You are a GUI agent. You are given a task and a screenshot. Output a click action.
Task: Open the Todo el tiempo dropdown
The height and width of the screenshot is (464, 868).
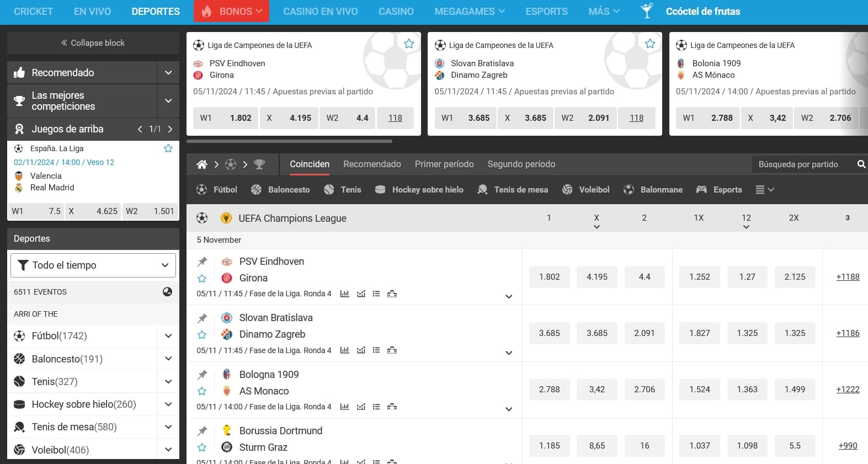coord(93,265)
